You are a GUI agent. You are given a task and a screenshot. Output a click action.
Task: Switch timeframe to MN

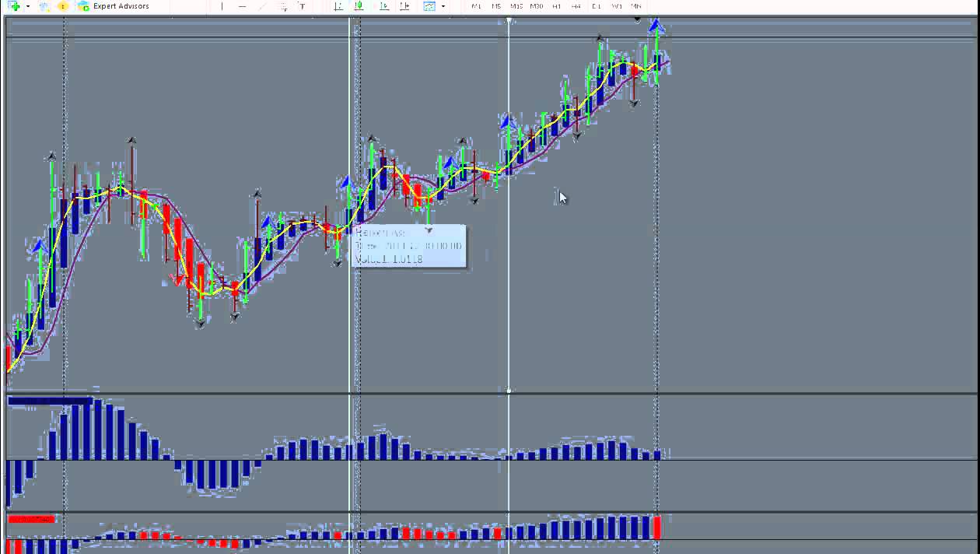[636, 6]
